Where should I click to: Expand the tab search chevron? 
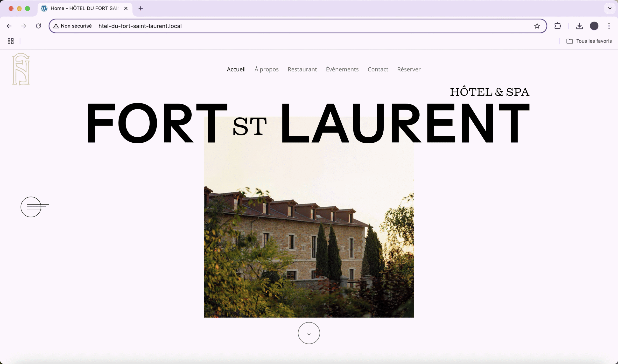pos(610,8)
